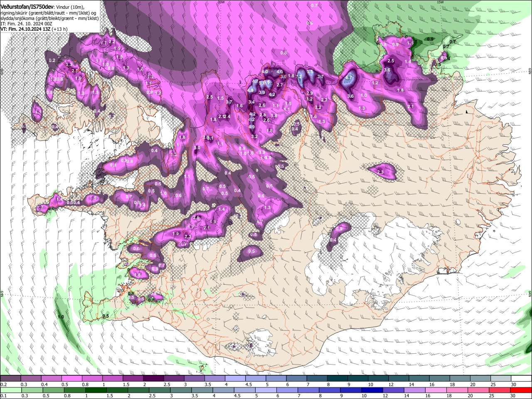Click the top legend swatch between 0.3 and 0.4
This screenshot has height=399, width=532.
(x=31, y=379)
